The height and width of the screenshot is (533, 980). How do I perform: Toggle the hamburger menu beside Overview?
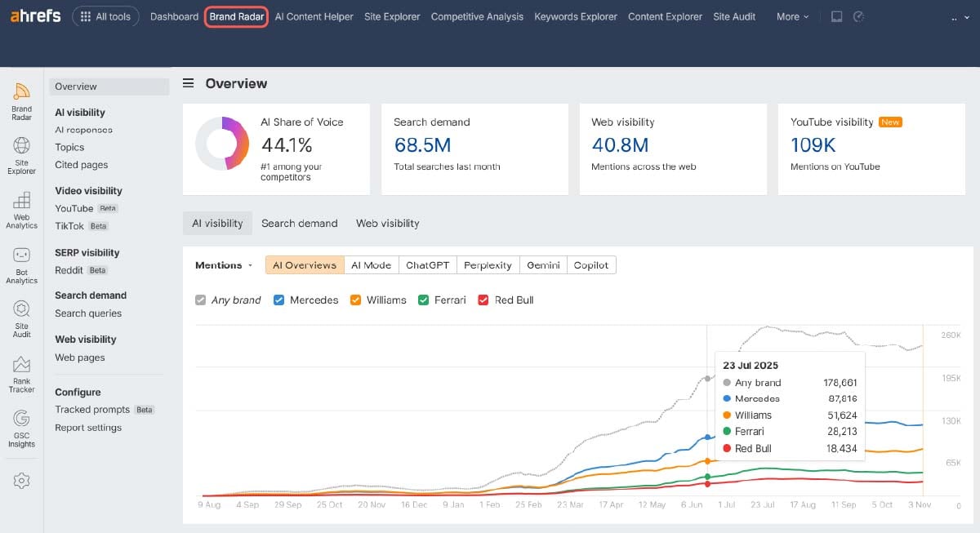click(189, 83)
